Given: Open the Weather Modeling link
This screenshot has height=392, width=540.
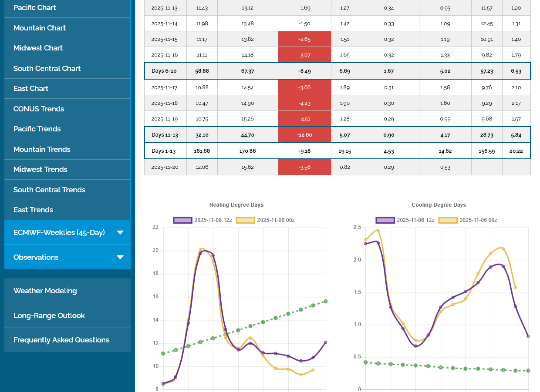Looking at the screenshot, I should click(x=45, y=291).
